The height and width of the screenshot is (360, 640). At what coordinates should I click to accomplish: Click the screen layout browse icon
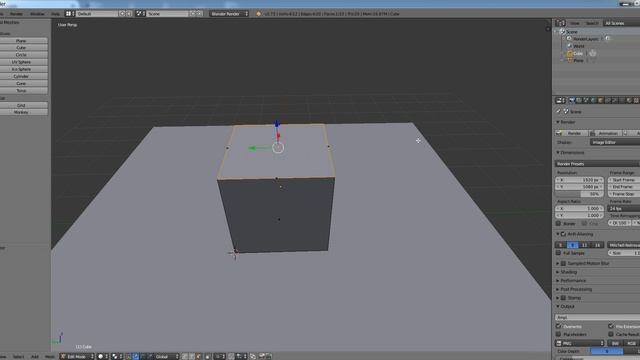coord(69,14)
